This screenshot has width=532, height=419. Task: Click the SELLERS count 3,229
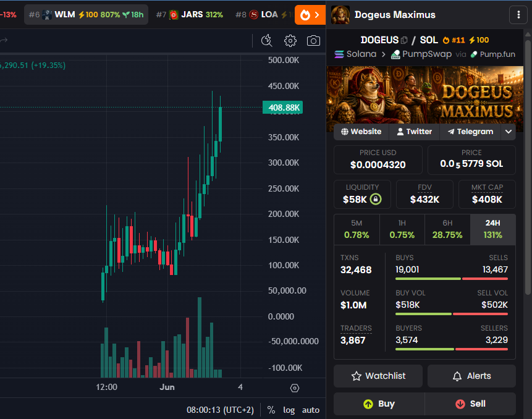pyautogui.click(x=497, y=341)
